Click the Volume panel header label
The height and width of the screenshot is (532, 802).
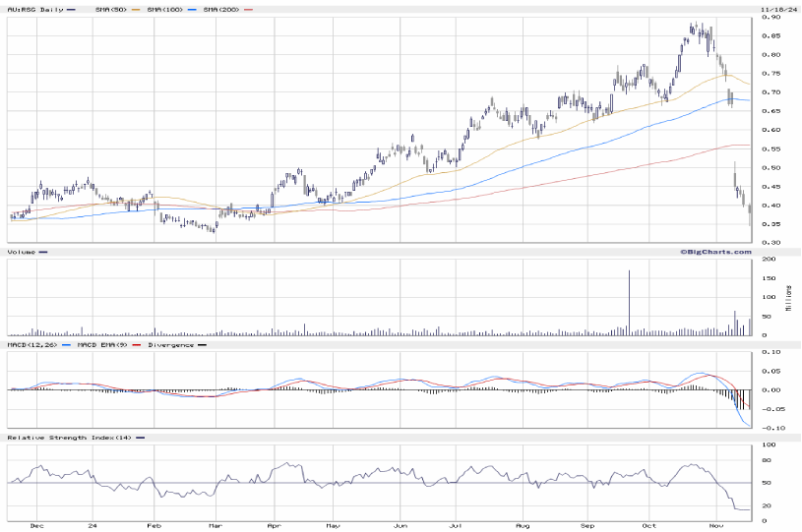click(21, 252)
